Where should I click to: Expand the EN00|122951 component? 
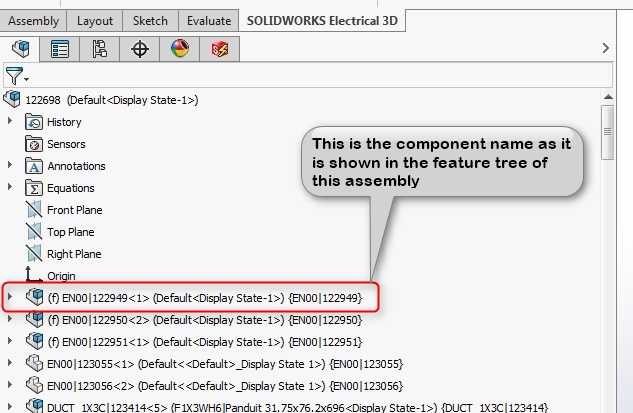click(x=10, y=341)
